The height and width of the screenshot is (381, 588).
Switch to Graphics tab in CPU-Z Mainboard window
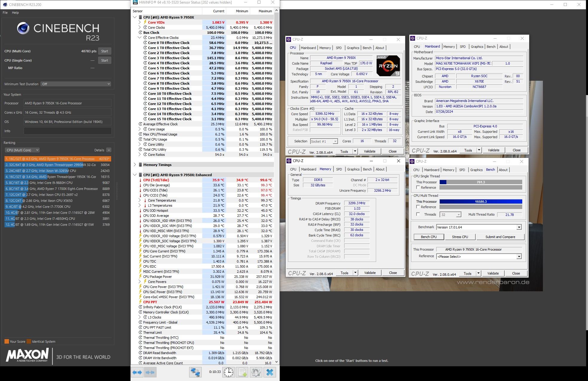pyautogui.click(x=477, y=47)
